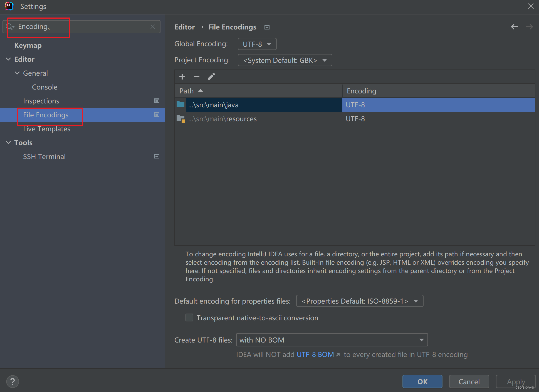This screenshot has width=539, height=392.
Task: Click project icon next to Inspections item
Action: (x=157, y=101)
